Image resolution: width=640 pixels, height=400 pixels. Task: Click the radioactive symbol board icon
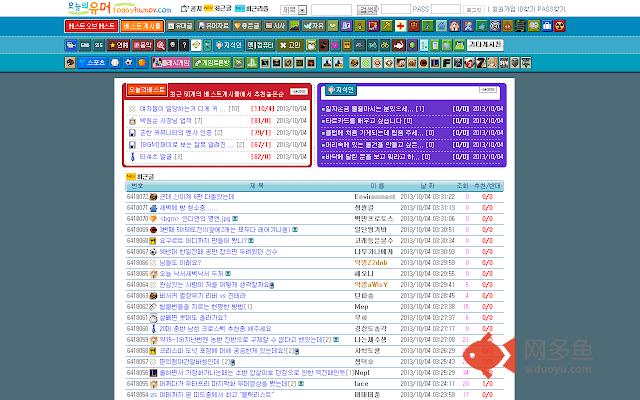click(x=560, y=26)
